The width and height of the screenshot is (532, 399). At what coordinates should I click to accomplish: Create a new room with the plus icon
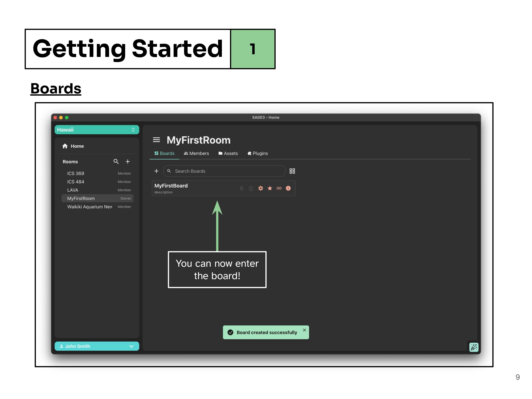128,162
